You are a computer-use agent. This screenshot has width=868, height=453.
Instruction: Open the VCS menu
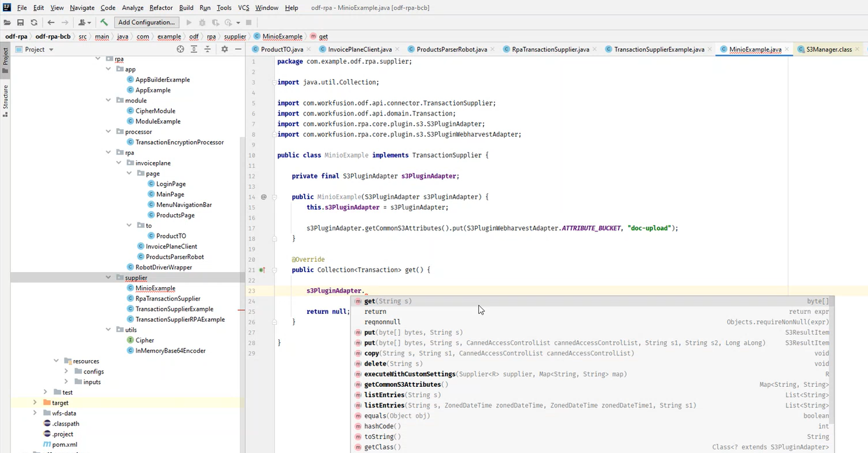(x=243, y=8)
